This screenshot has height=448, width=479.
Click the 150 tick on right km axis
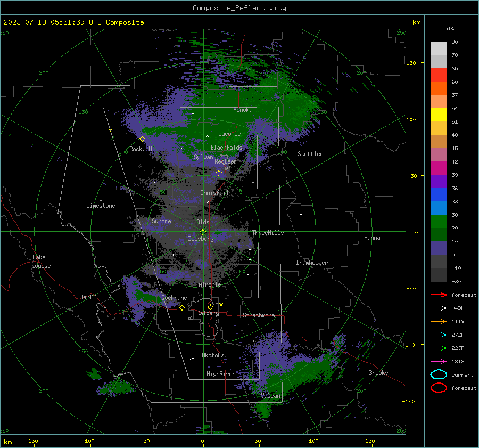411,63
